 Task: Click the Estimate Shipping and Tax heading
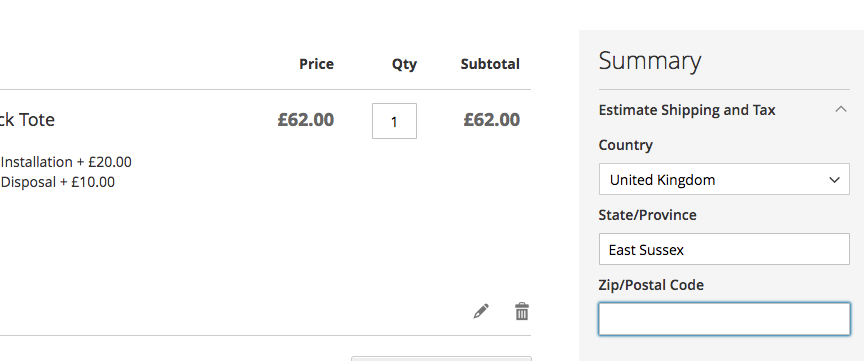687,110
